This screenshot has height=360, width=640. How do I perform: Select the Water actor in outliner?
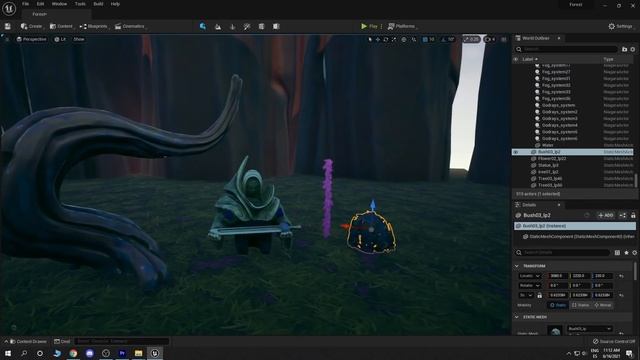tap(547, 145)
